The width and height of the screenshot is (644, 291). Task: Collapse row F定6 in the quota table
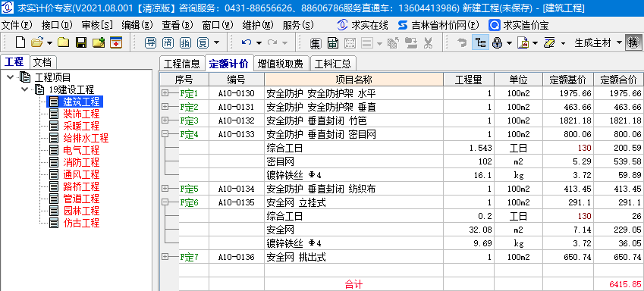165,202
